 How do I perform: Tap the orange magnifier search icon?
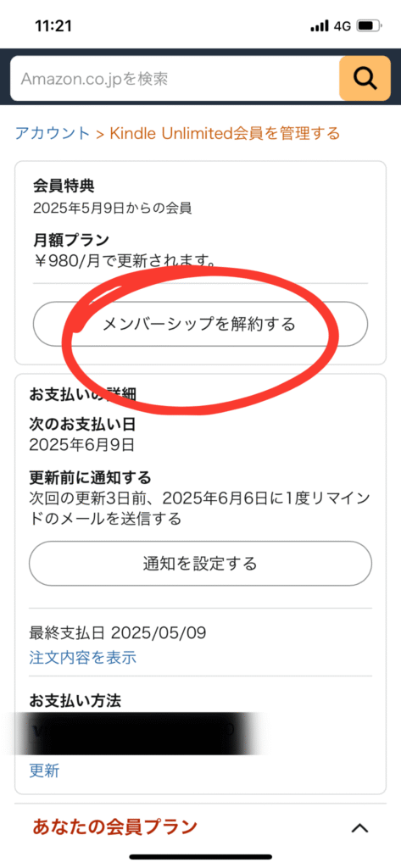coord(365,79)
